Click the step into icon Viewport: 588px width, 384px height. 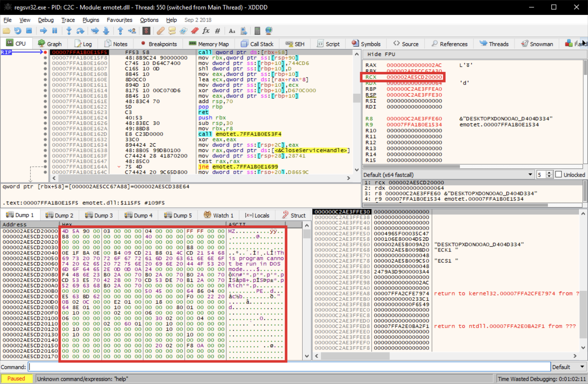69,31
